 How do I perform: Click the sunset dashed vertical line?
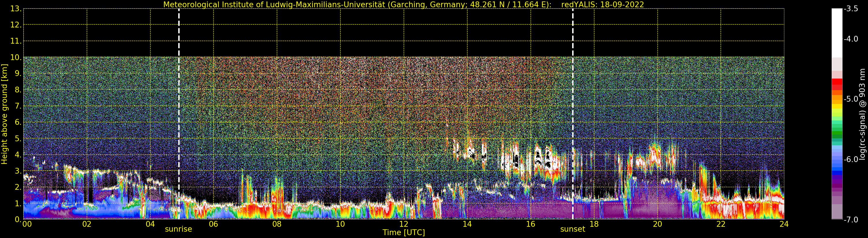pos(572,114)
